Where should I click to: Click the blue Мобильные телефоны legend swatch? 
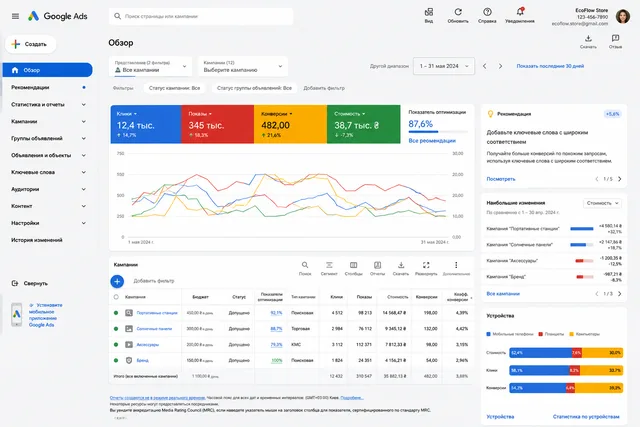489,334
